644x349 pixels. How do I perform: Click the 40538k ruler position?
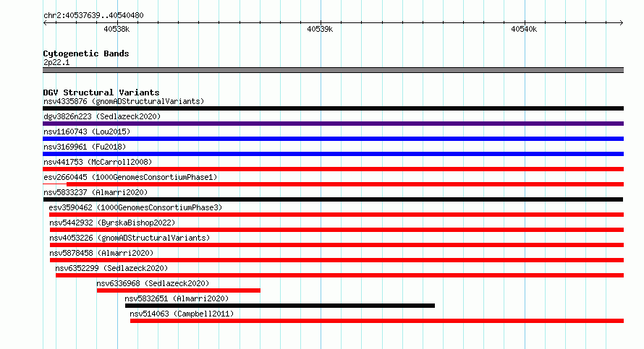116,29
